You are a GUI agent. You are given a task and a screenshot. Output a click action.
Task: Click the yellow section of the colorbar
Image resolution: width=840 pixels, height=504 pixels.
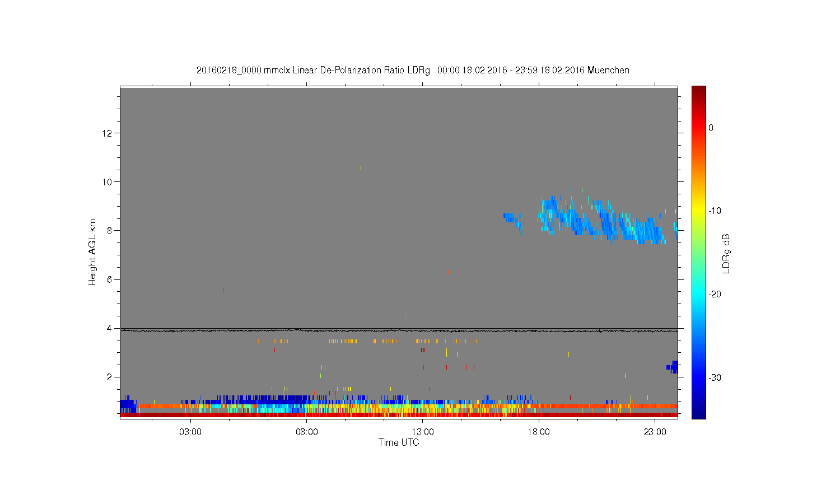pyautogui.click(x=698, y=211)
